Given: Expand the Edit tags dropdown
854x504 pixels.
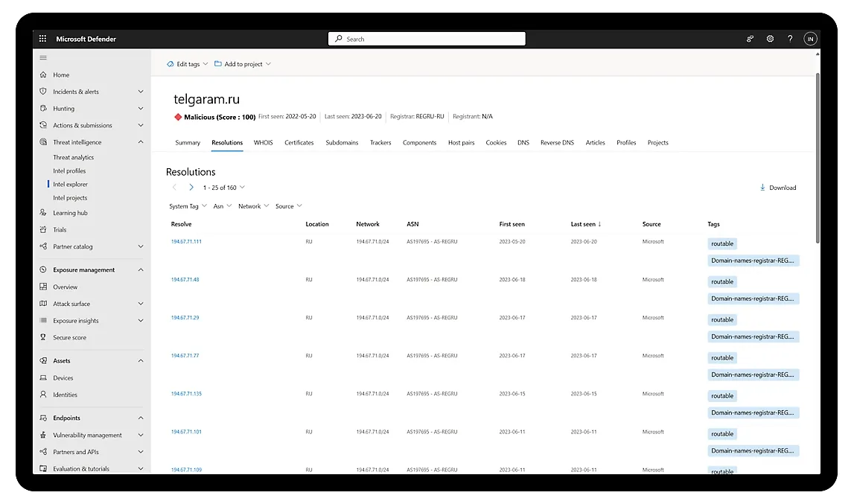Looking at the screenshot, I should (x=188, y=64).
